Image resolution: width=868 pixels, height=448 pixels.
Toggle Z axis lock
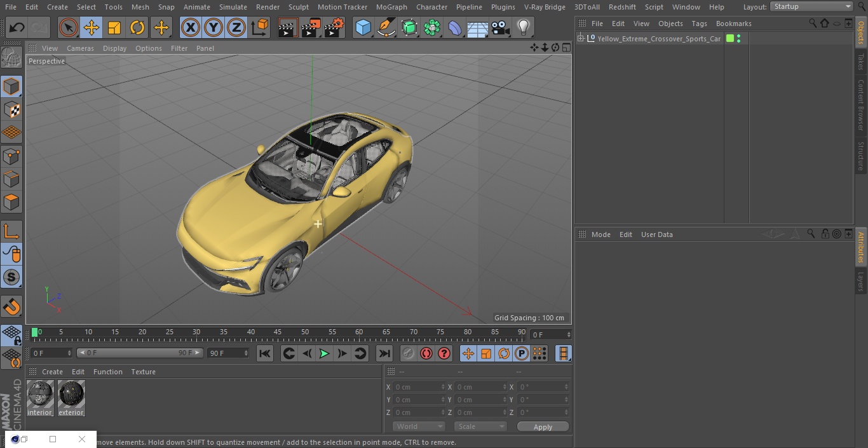pyautogui.click(x=236, y=27)
